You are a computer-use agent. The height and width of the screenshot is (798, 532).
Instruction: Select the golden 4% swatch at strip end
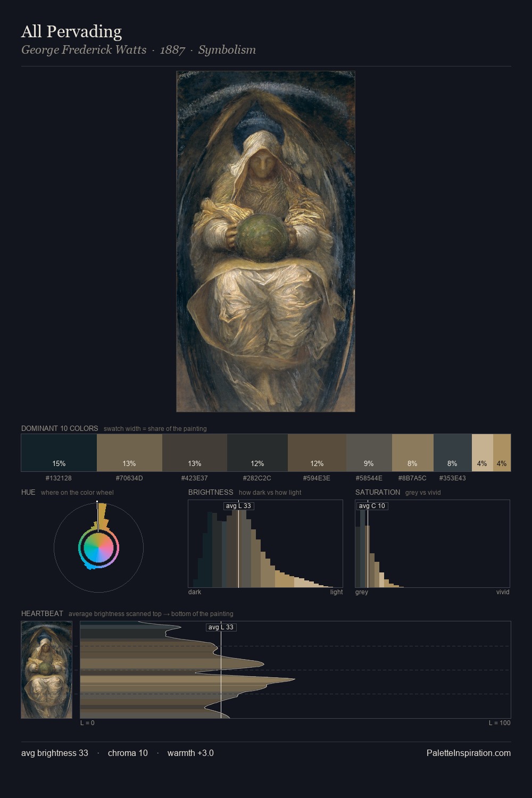tap(502, 453)
